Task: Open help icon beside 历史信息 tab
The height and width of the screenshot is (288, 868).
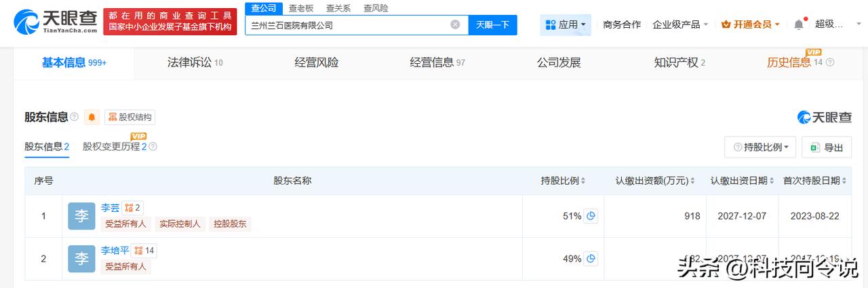Action: (x=830, y=62)
